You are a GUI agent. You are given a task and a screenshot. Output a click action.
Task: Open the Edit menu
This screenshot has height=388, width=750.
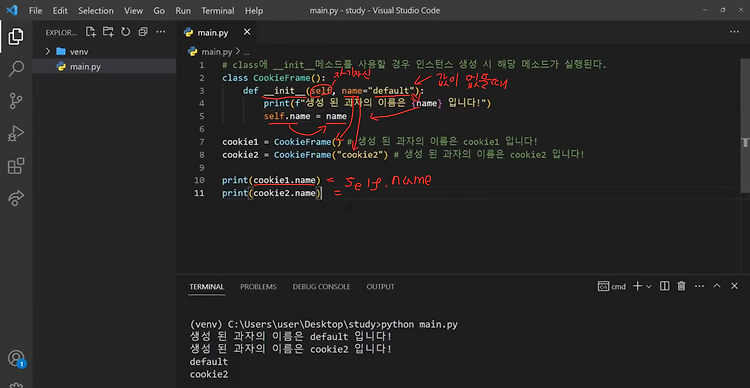[x=60, y=11]
